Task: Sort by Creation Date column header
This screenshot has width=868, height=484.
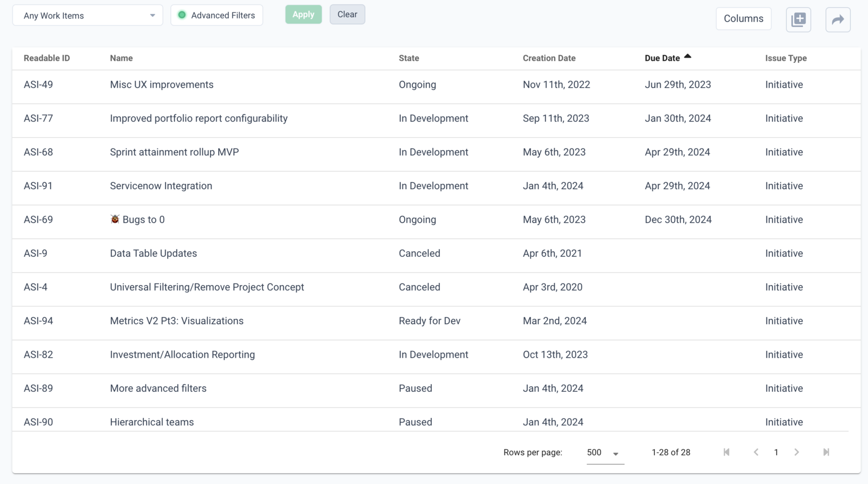Action: tap(549, 58)
